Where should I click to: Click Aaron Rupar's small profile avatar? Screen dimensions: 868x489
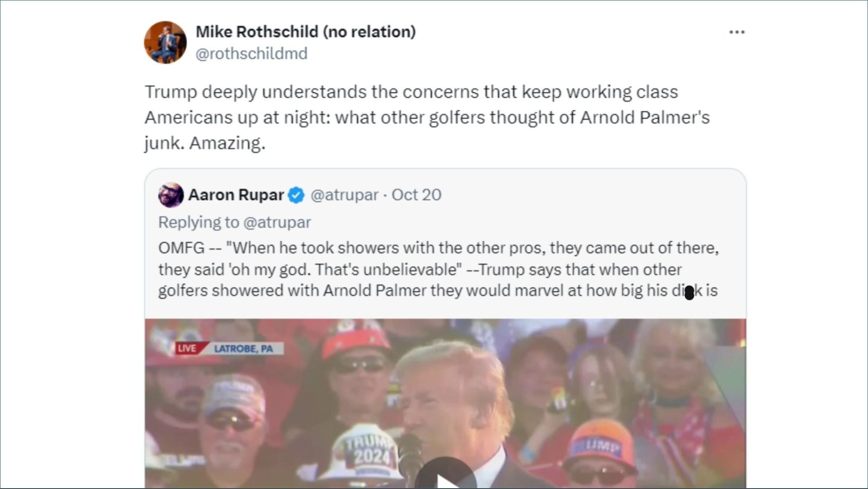pyautogui.click(x=170, y=195)
